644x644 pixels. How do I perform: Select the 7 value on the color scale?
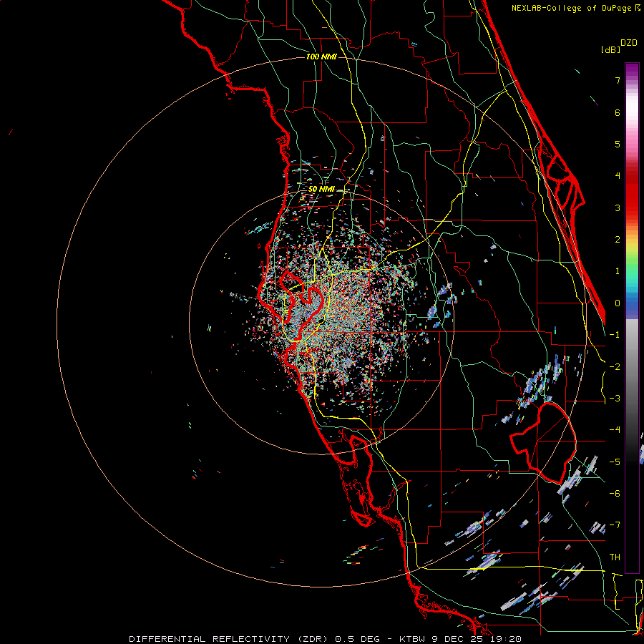[x=618, y=80]
